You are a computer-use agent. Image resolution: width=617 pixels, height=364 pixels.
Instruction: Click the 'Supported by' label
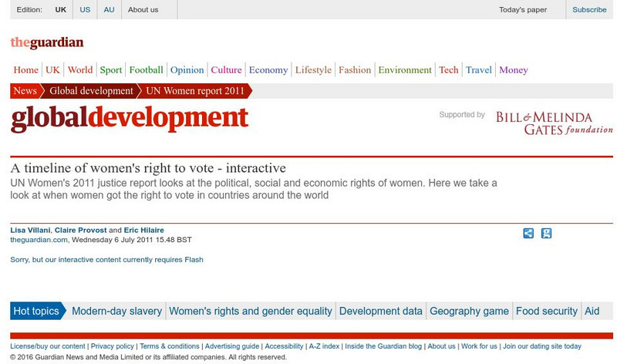pos(462,114)
